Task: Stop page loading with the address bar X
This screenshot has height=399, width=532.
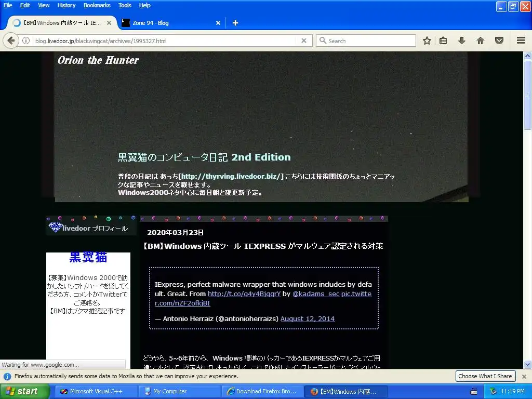Action: [x=304, y=41]
